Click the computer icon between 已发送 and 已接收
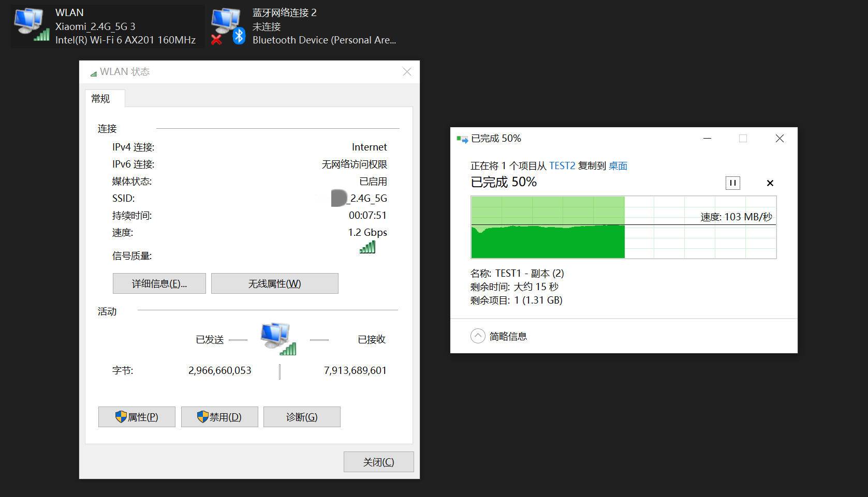This screenshot has width=868, height=497. [276, 335]
